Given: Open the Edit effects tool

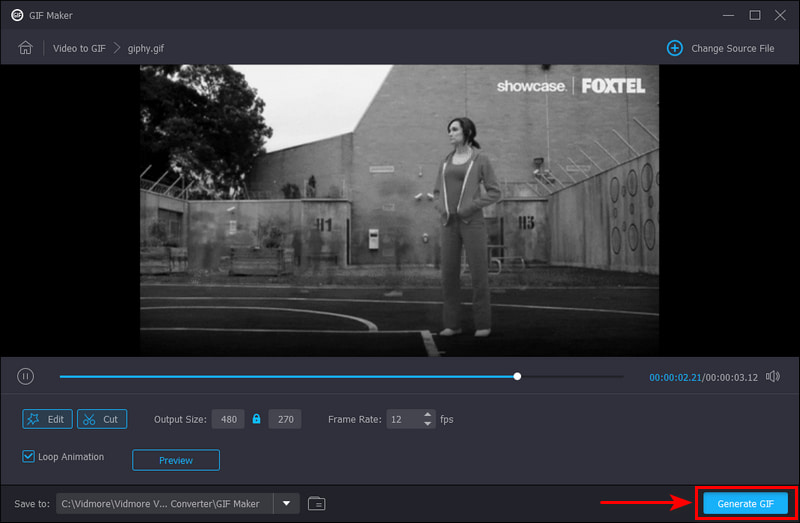Looking at the screenshot, I should click(x=47, y=419).
